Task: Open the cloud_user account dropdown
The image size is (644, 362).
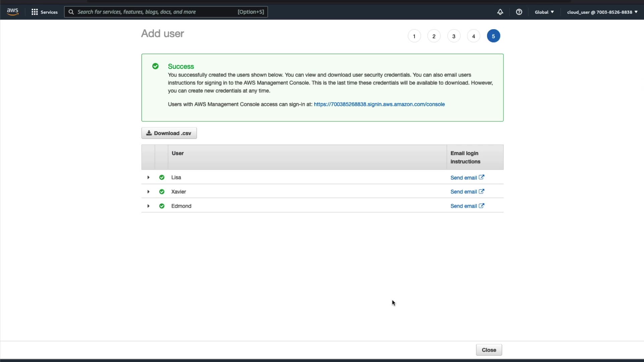Action: (x=602, y=12)
